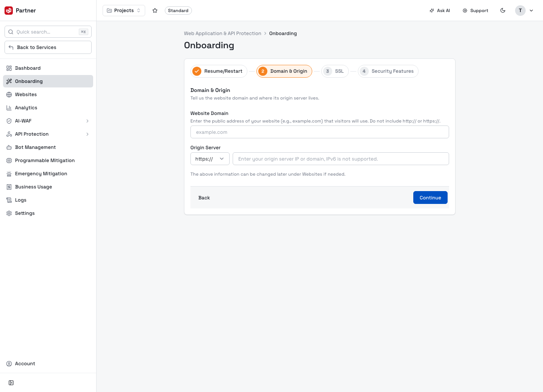Click the Websites globe icon
Screen dimensions: 543x392
[9, 95]
